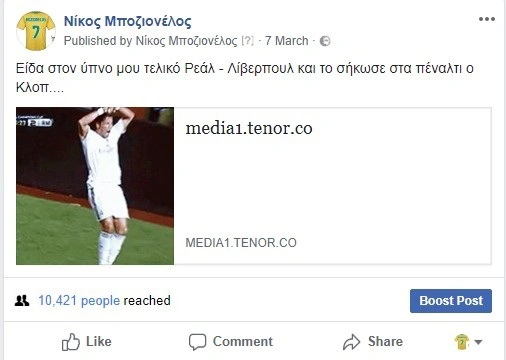The height and width of the screenshot is (360, 506).
Task: Open the three-dot post options menu
Action: click(x=487, y=19)
